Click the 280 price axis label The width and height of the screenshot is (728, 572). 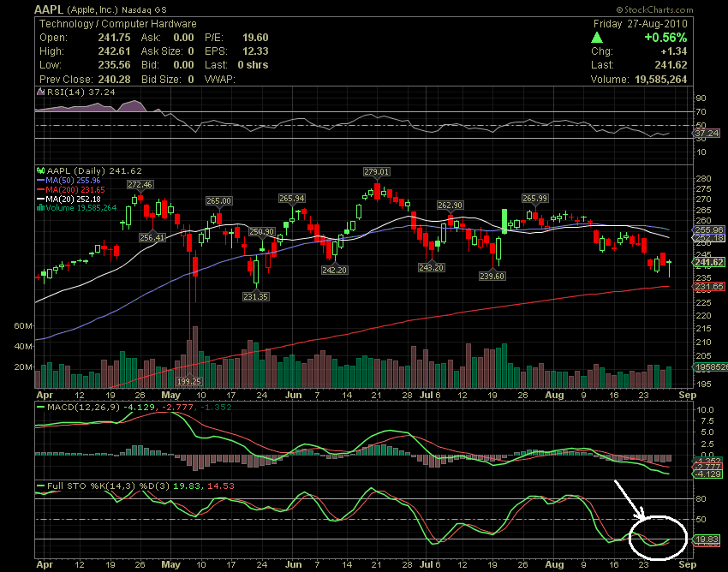click(x=704, y=179)
